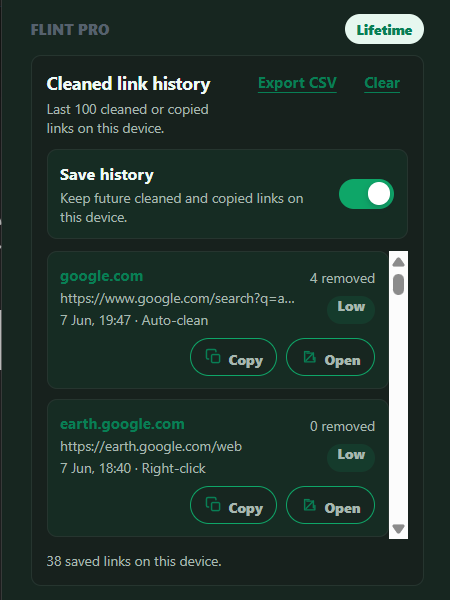The image size is (450, 600).
Task: Click the Lifetime badge
Action: click(384, 29)
